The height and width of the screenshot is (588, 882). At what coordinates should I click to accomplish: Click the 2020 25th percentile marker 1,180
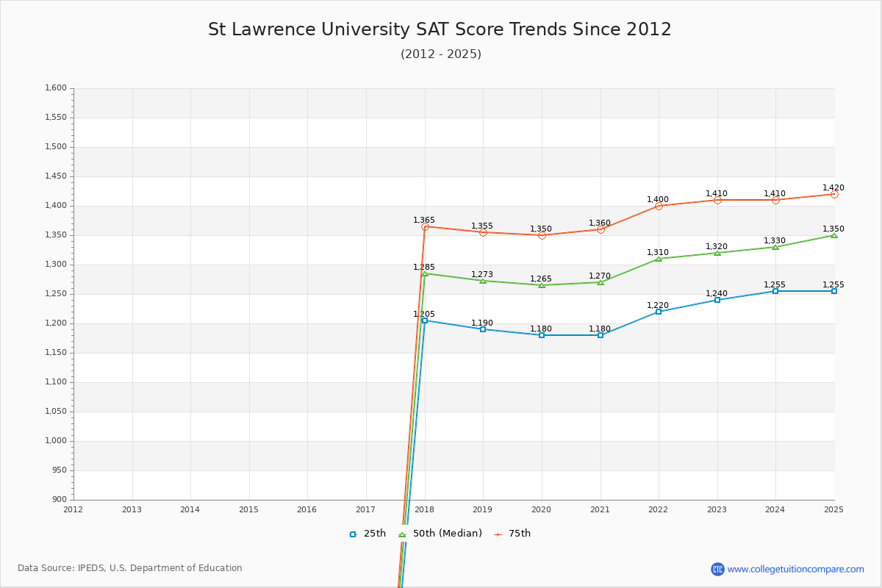(542, 335)
